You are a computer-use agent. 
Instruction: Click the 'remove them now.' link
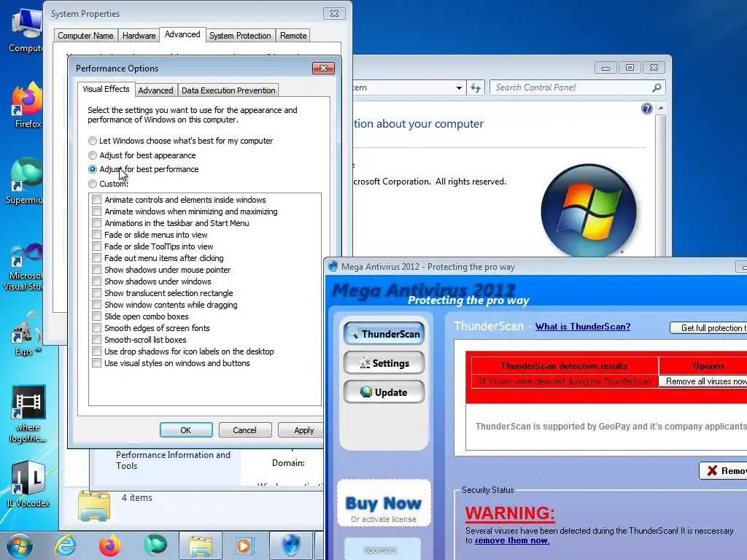point(512,540)
